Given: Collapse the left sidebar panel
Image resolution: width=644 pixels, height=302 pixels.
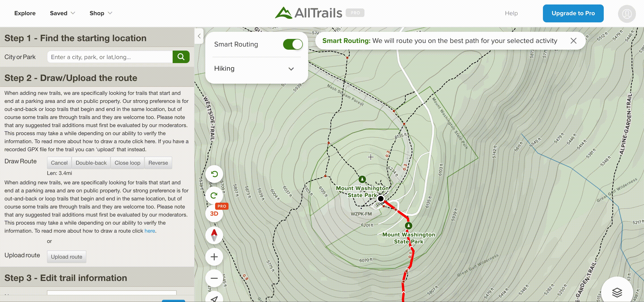Looking at the screenshot, I should coord(199,36).
